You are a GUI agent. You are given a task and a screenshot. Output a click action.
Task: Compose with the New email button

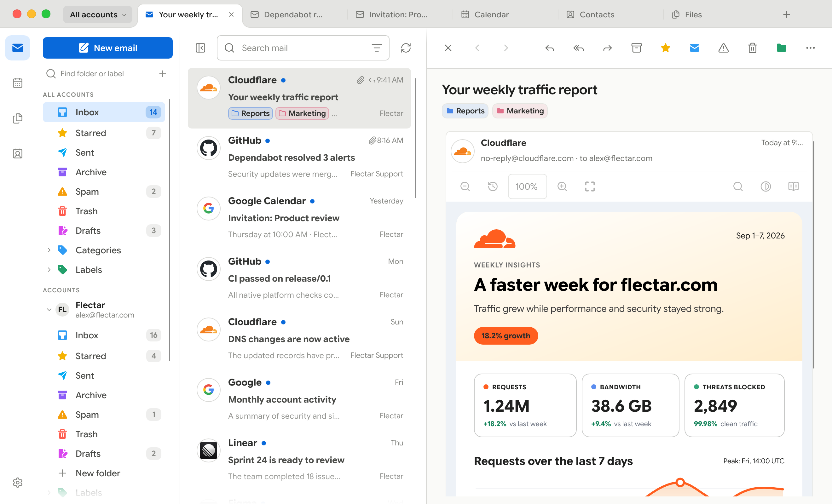[x=108, y=48]
